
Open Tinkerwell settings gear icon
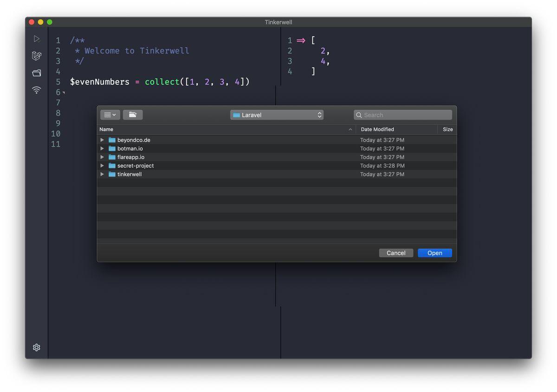coord(37,347)
